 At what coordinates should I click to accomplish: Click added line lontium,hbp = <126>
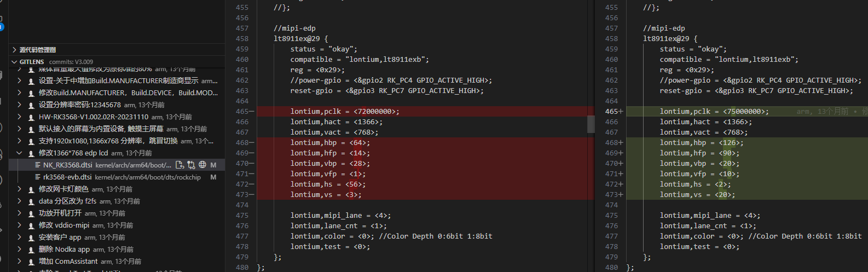pyautogui.click(x=702, y=143)
